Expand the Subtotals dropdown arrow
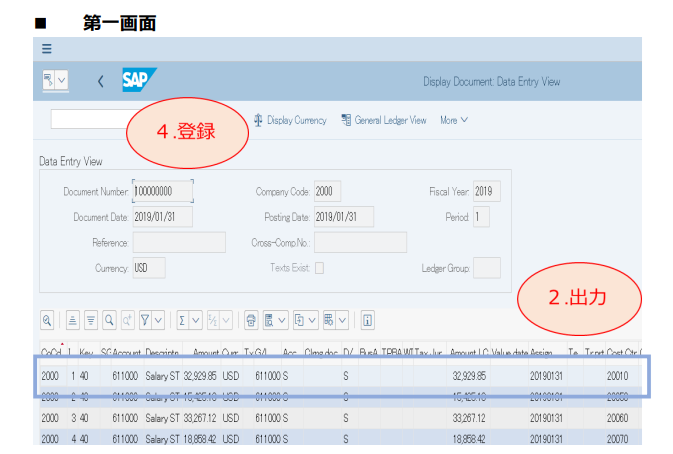Screen dimensions: 673x454 click(x=226, y=320)
